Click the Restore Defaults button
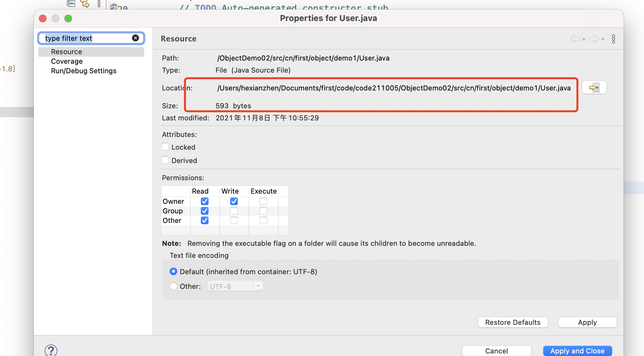The width and height of the screenshot is (644, 356). [513, 322]
